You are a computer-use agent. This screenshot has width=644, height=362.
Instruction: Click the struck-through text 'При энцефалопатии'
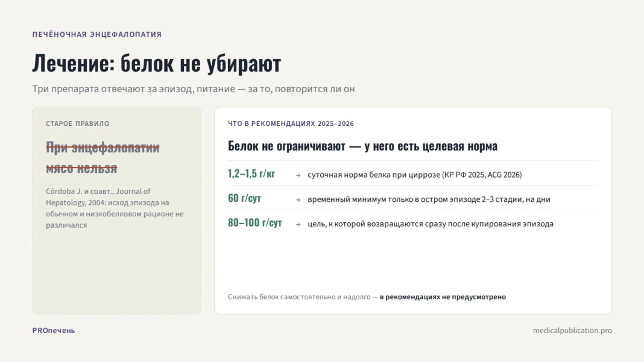[103, 148]
